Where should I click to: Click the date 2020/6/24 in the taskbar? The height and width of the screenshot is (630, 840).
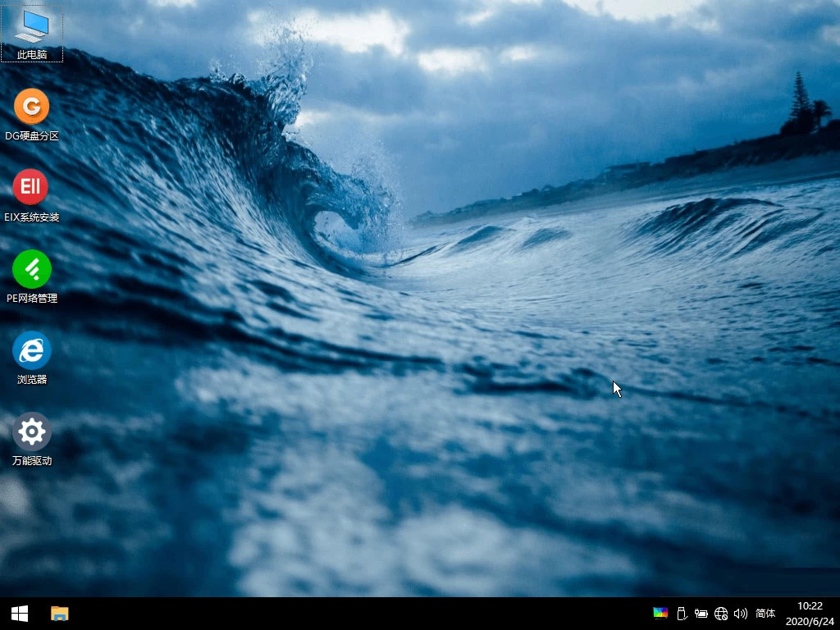pyautogui.click(x=809, y=621)
